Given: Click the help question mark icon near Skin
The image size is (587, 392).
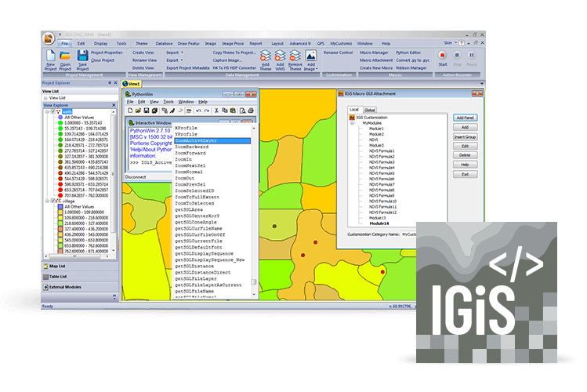Looking at the screenshot, I should [x=462, y=43].
